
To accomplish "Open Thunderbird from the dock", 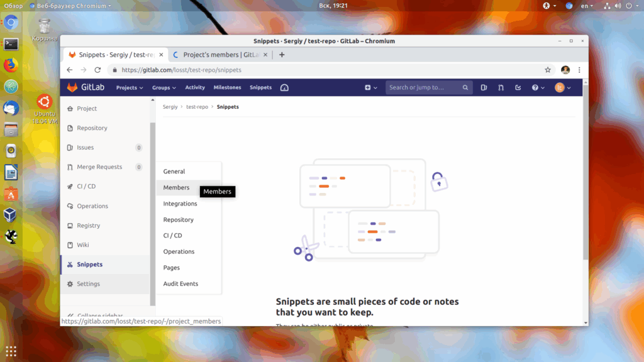I will [11, 108].
